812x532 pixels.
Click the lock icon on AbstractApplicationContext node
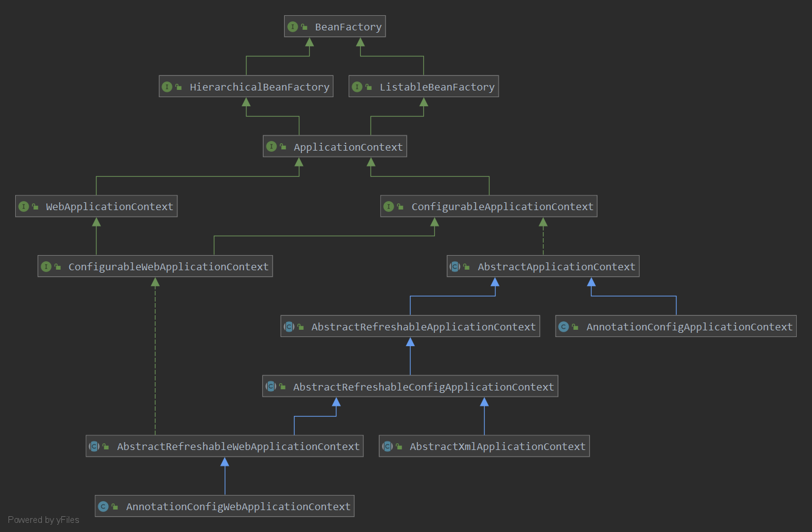tap(466, 267)
